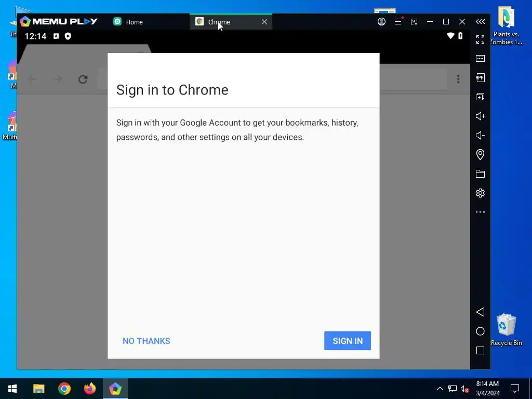Tap the Android recent apps square
Image resolution: width=532 pixels, height=399 pixels.
click(480, 351)
